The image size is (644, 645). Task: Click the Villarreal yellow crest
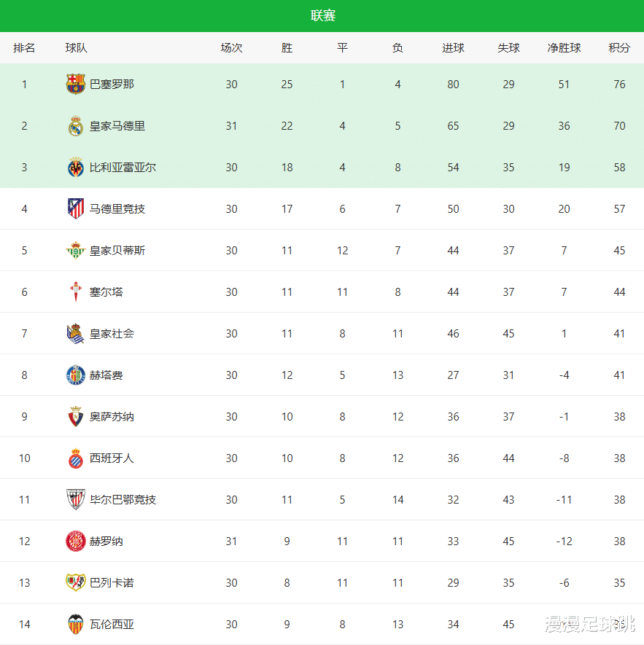click(x=76, y=168)
